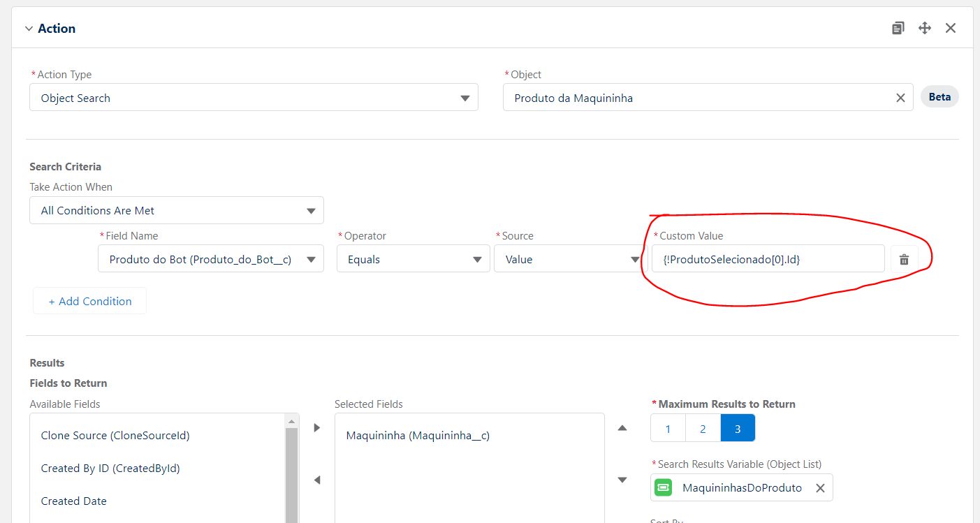980x523 pixels.
Task: Open the Operator Equals dropdown
Action: click(x=413, y=259)
